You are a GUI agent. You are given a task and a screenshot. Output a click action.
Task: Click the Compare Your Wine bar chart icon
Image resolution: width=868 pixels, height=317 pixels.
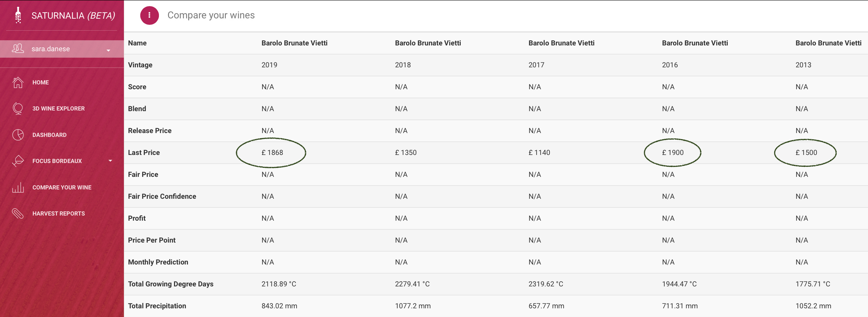(18, 187)
